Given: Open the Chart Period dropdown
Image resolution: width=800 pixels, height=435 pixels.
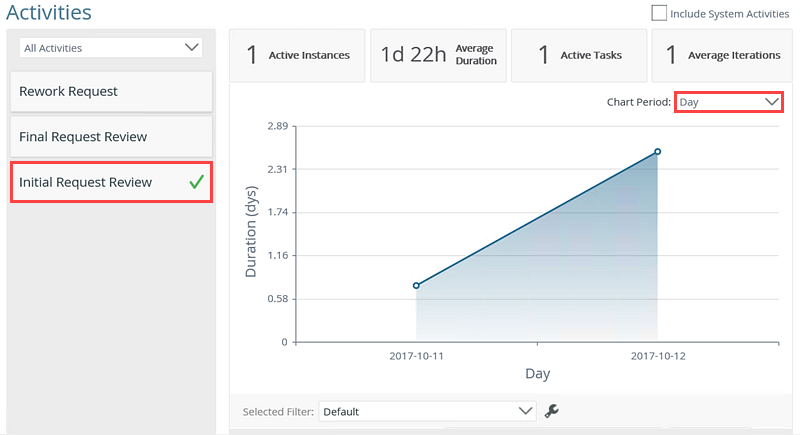Looking at the screenshot, I should click(x=728, y=102).
